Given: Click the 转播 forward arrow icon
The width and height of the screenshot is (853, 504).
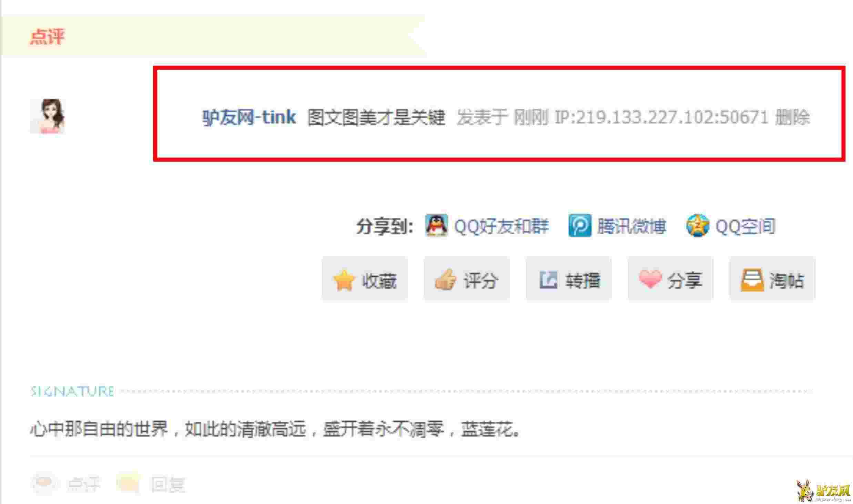Looking at the screenshot, I should pyautogui.click(x=548, y=280).
